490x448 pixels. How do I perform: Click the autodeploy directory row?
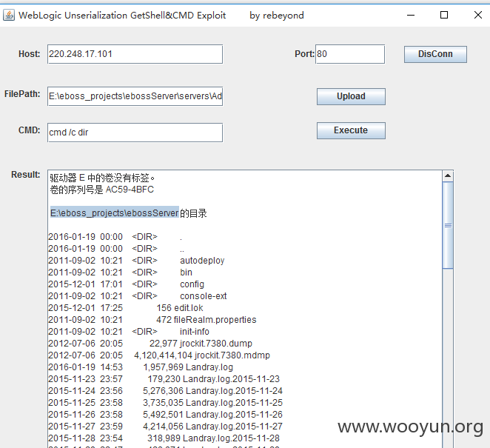point(136,261)
